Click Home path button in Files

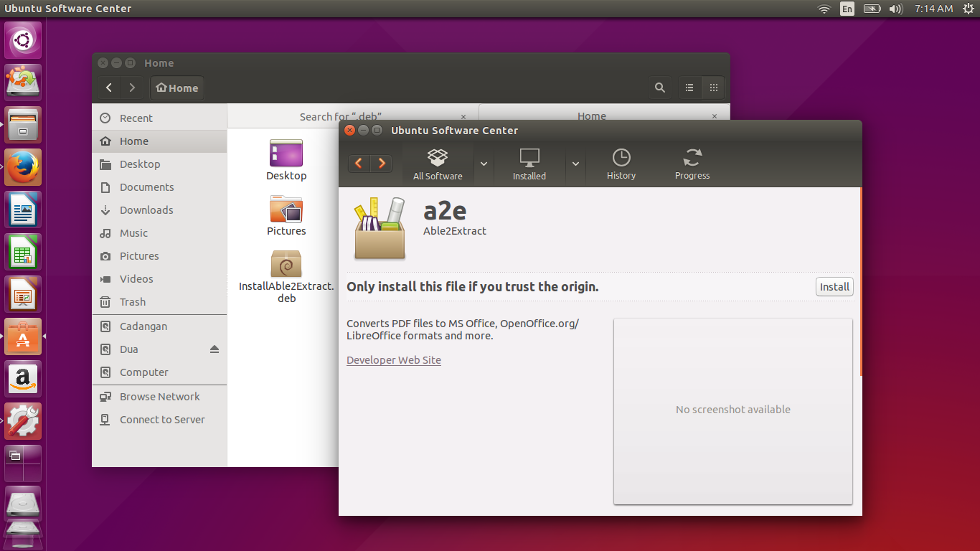(x=177, y=88)
